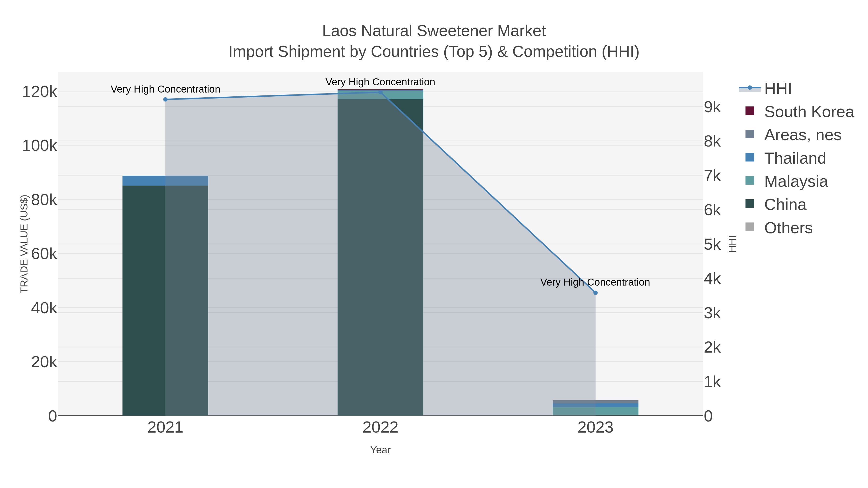
Task: Click the 2023 x-axis label
Action: pos(595,428)
